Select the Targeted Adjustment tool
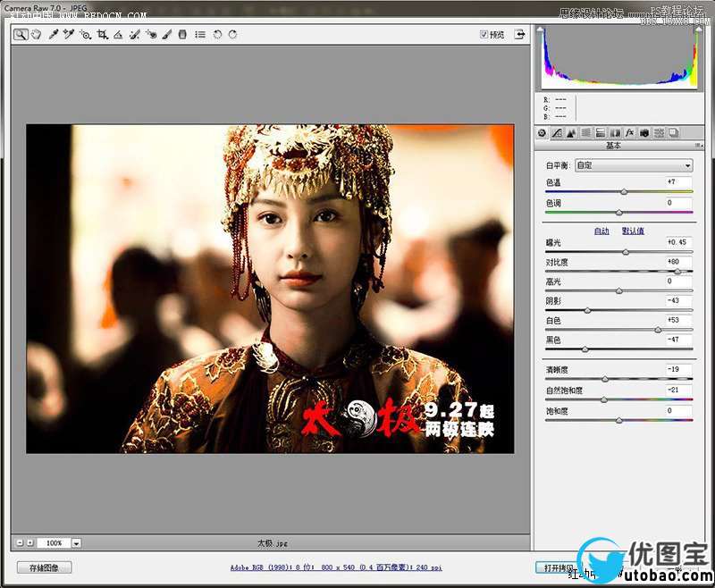 pos(85,34)
